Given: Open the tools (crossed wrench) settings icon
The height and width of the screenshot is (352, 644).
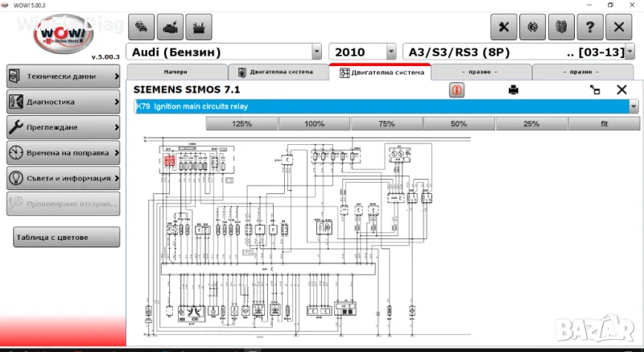Looking at the screenshot, I should (504, 27).
